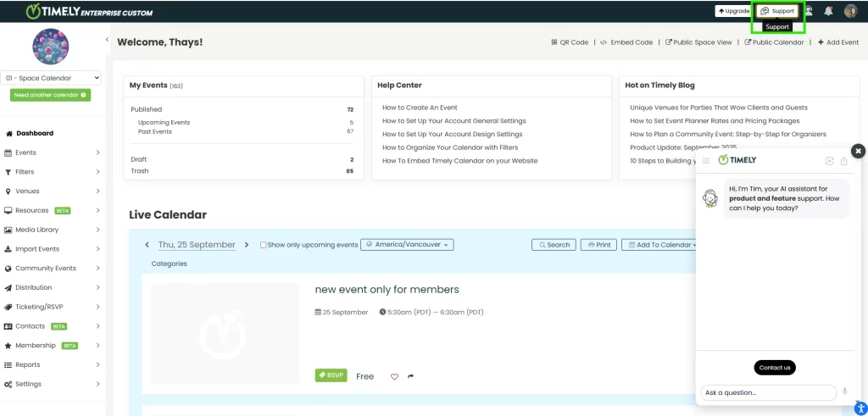Expand the Add To Calendar dropdown
The image size is (868, 416).
point(659,245)
